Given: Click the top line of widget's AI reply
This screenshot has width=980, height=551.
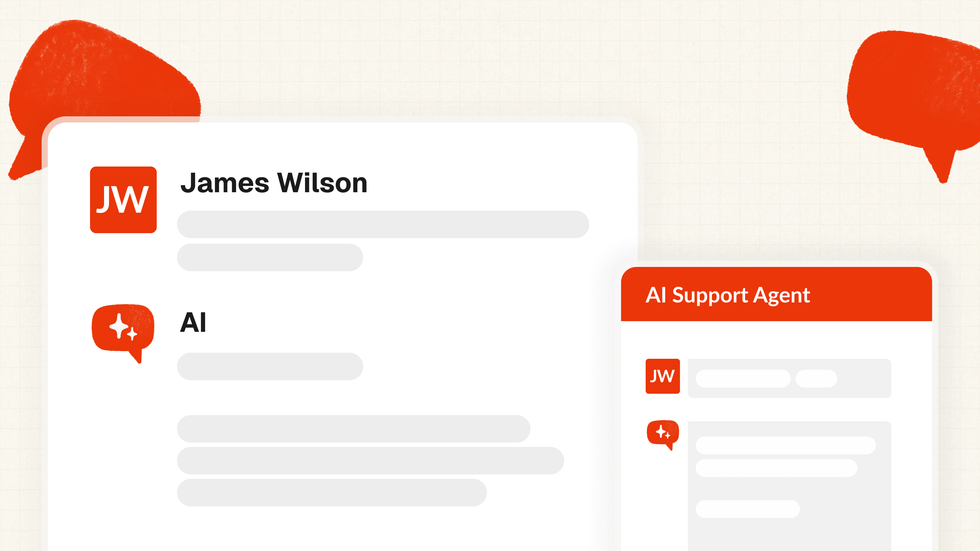Looking at the screenshot, I should [x=786, y=445].
